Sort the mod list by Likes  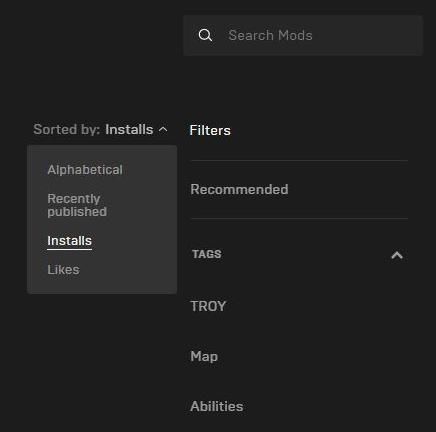tap(63, 269)
